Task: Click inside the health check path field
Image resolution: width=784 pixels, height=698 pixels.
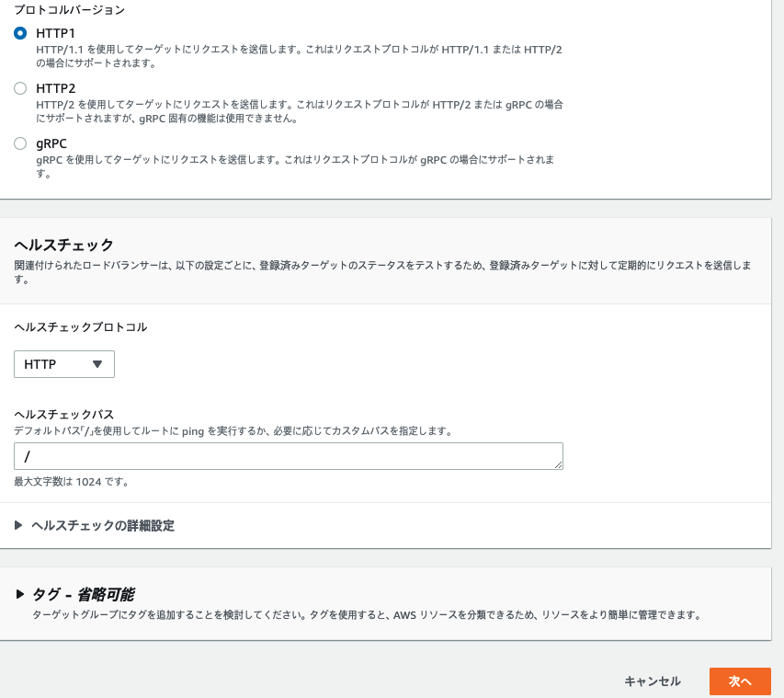Action: pyautogui.click(x=276, y=455)
